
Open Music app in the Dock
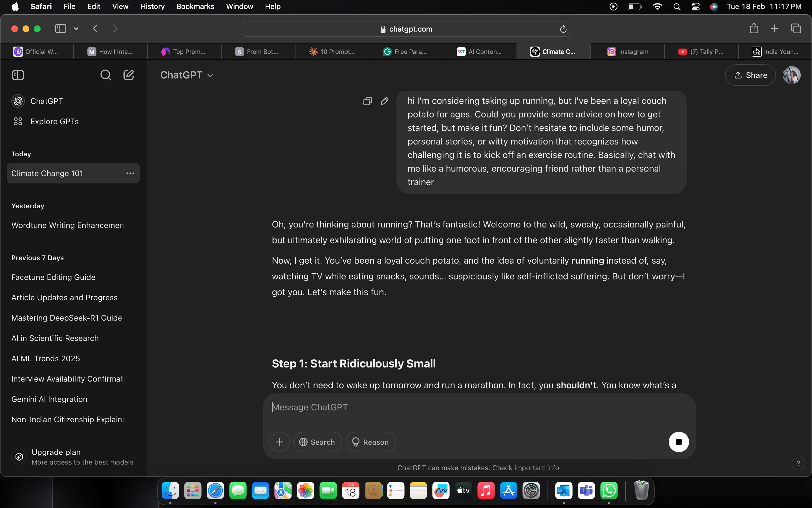coord(486,491)
